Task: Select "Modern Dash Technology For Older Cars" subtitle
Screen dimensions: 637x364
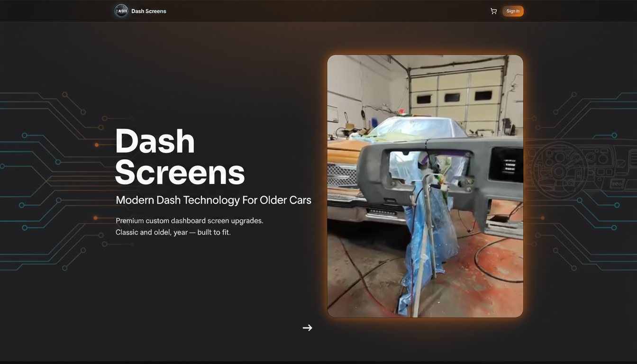Action: 213,200
